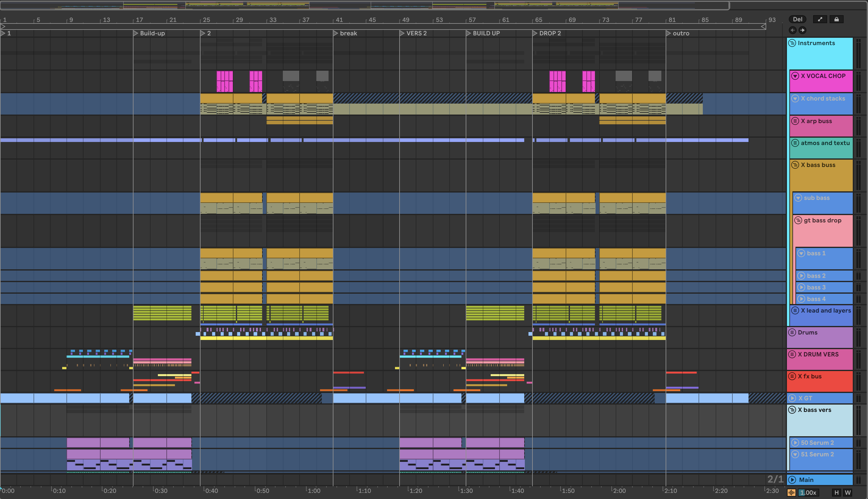Image resolution: width=868 pixels, height=499 pixels.
Task: Toggle the W optimize width button
Action: 848,493
